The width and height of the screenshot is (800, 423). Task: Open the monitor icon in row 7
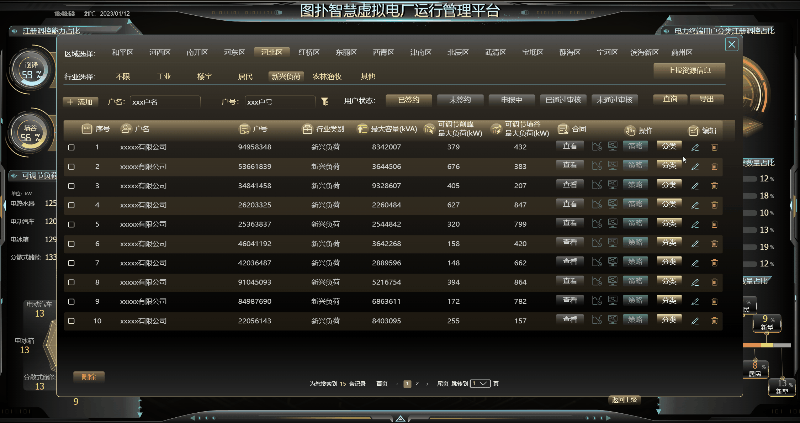612,263
